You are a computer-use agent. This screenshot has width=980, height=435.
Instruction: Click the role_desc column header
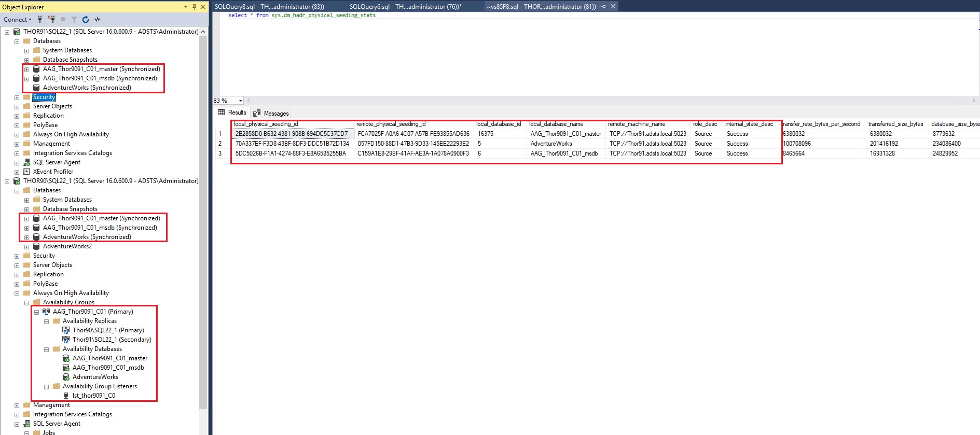click(x=705, y=124)
